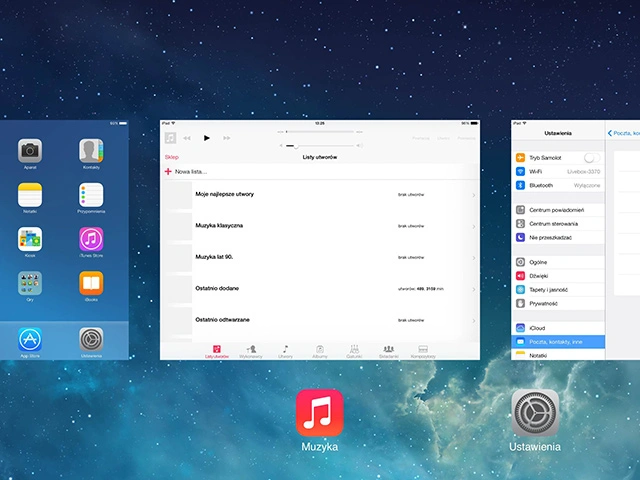Select the highlighted Poczta, kontakty, inne row

coord(558,342)
